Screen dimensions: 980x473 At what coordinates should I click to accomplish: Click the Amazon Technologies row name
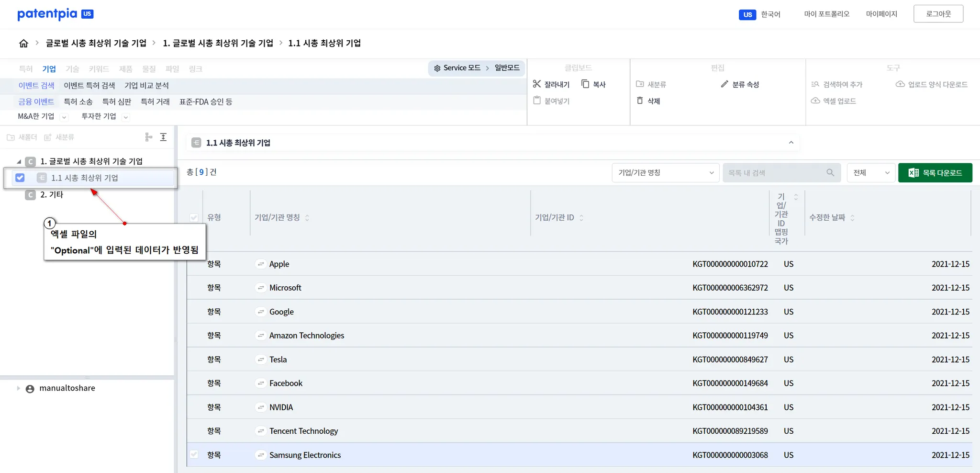(x=307, y=336)
